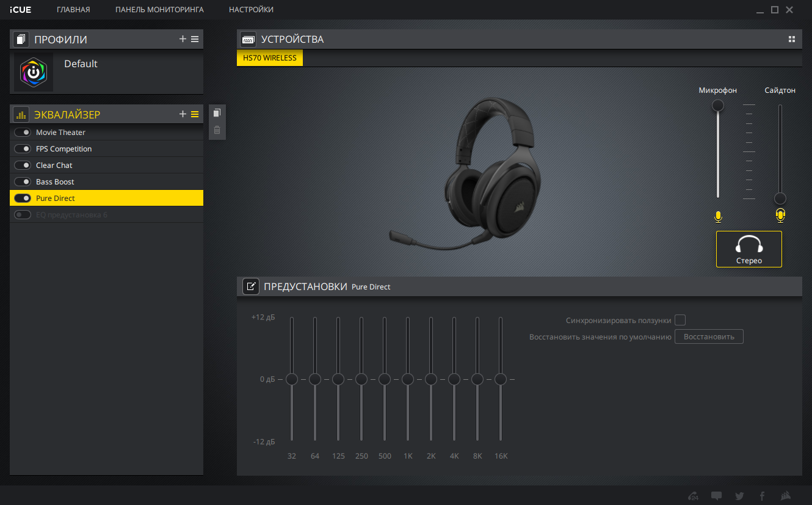
Task: Click the Восстановить button
Action: coord(709,337)
